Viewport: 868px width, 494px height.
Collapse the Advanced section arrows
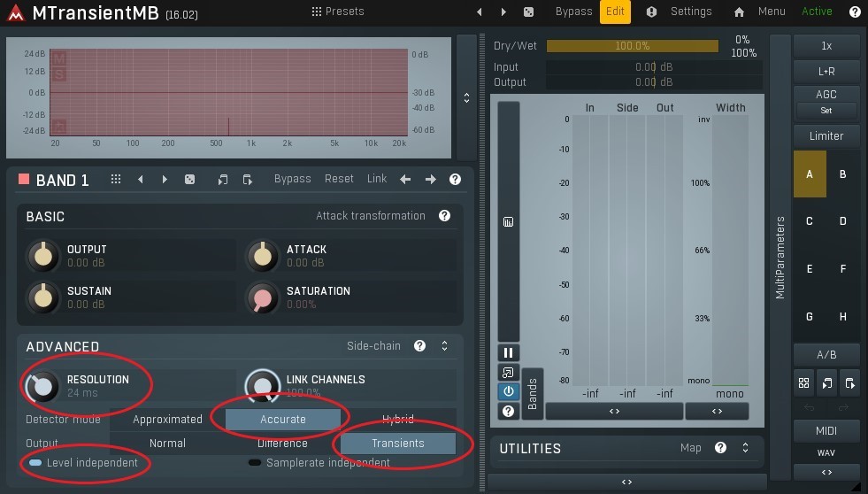coord(444,346)
